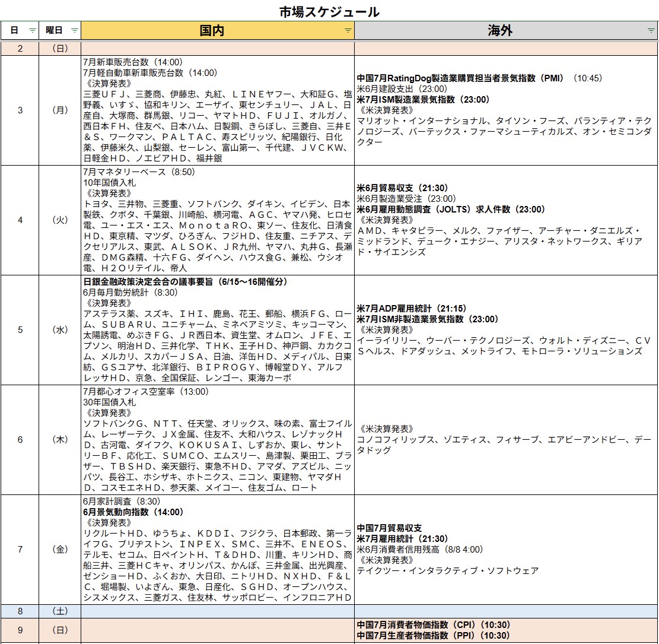Click 米7月雇用統計 (21:30) text
659x644 pixels.
403,539
